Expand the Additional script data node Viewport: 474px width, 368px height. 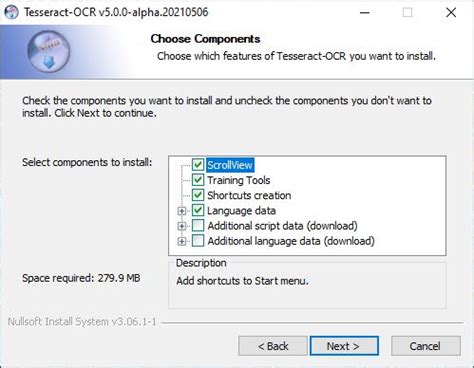[182, 226]
